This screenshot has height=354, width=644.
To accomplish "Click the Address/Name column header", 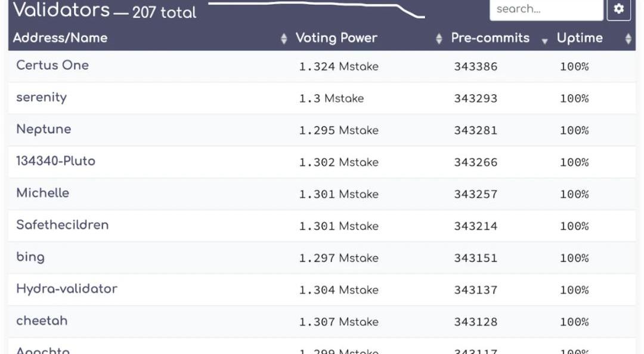I will 60,38.
